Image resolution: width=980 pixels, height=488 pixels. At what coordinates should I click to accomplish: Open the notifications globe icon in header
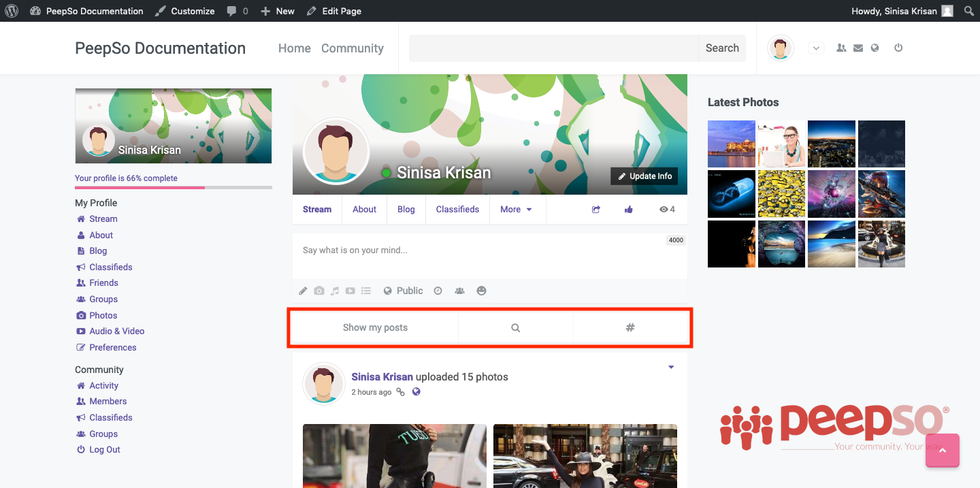coord(875,48)
